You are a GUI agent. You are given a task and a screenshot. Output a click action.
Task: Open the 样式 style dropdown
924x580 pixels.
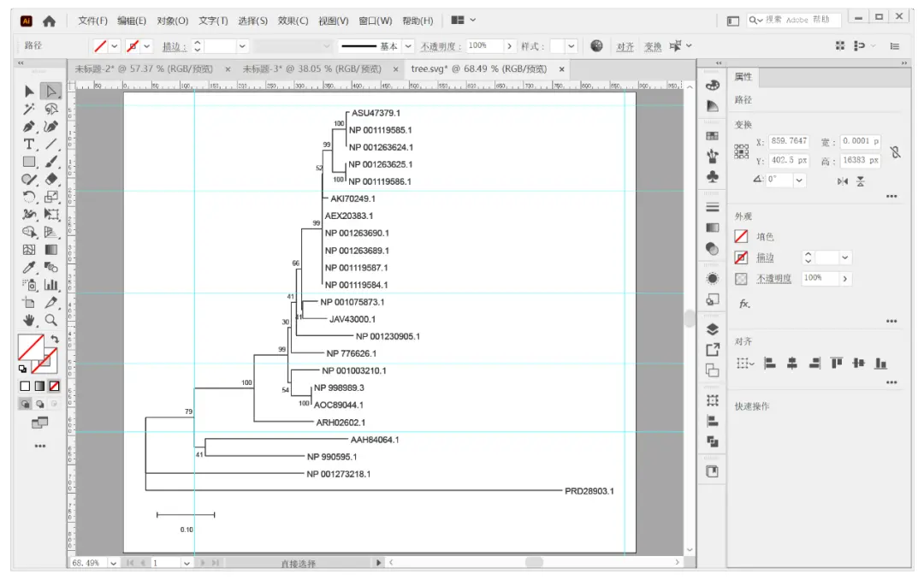571,46
